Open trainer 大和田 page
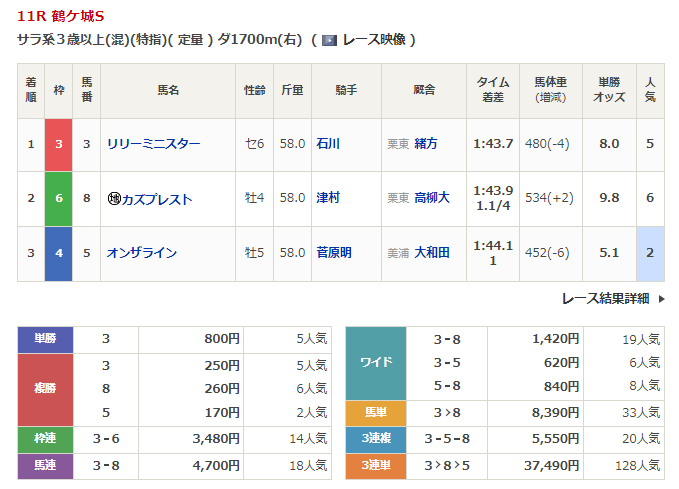The width and height of the screenshot is (679, 489). pos(432,253)
